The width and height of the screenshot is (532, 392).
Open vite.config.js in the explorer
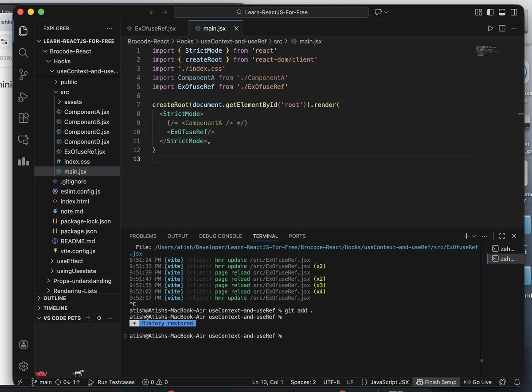tap(78, 251)
